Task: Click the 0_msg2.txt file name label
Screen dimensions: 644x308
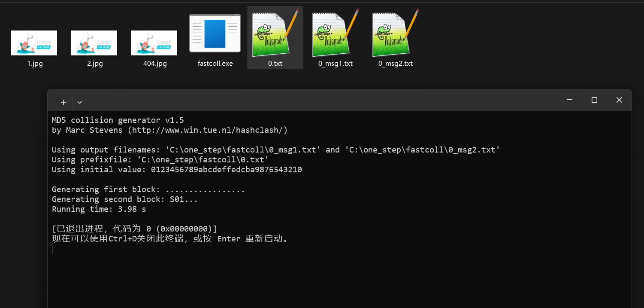Action: (395, 64)
